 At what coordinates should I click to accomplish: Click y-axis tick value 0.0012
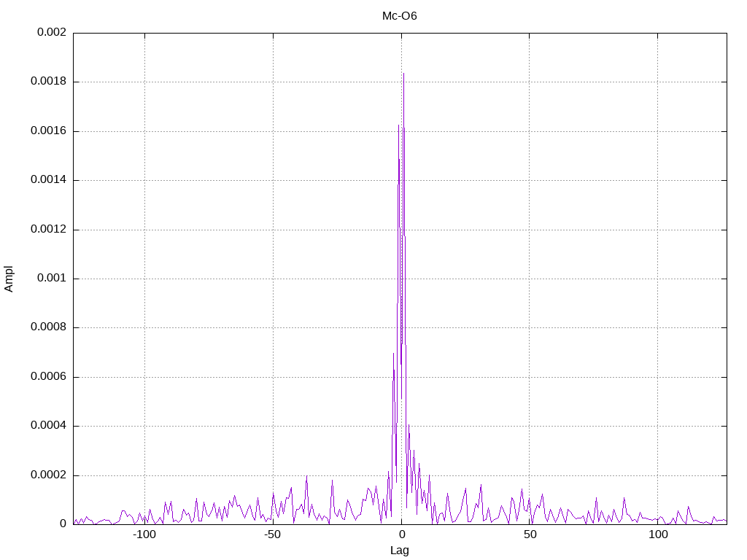point(48,229)
